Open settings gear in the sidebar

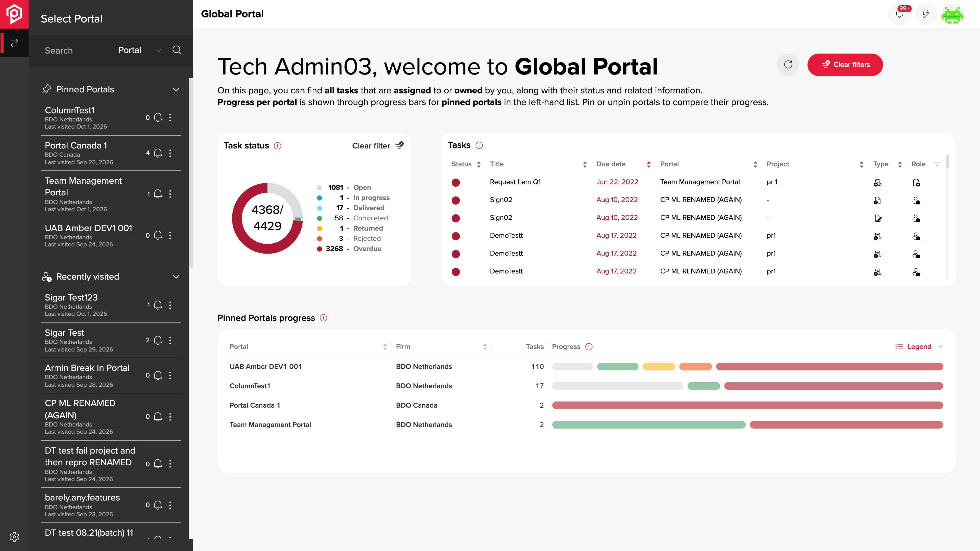coord(15,536)
